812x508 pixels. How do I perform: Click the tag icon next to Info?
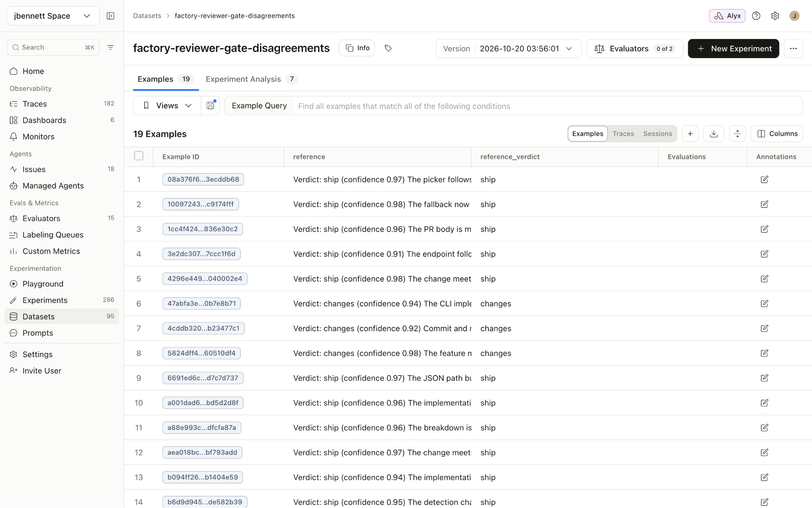[388, 48]
